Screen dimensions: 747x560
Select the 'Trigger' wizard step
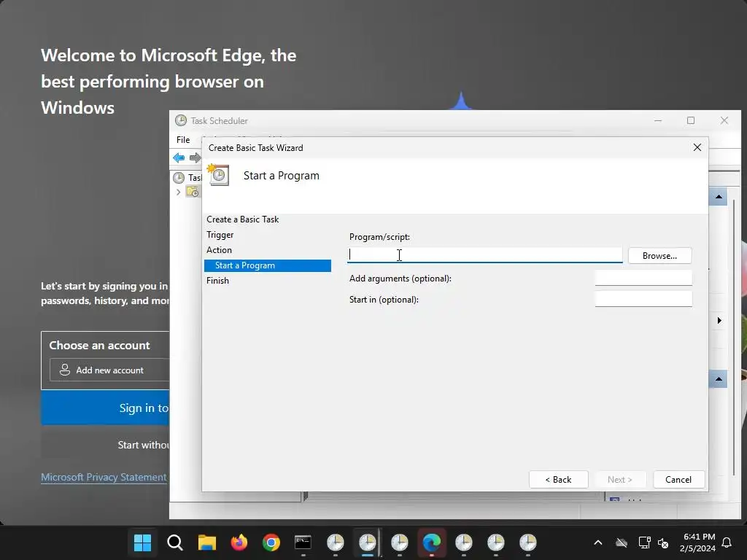220,235
